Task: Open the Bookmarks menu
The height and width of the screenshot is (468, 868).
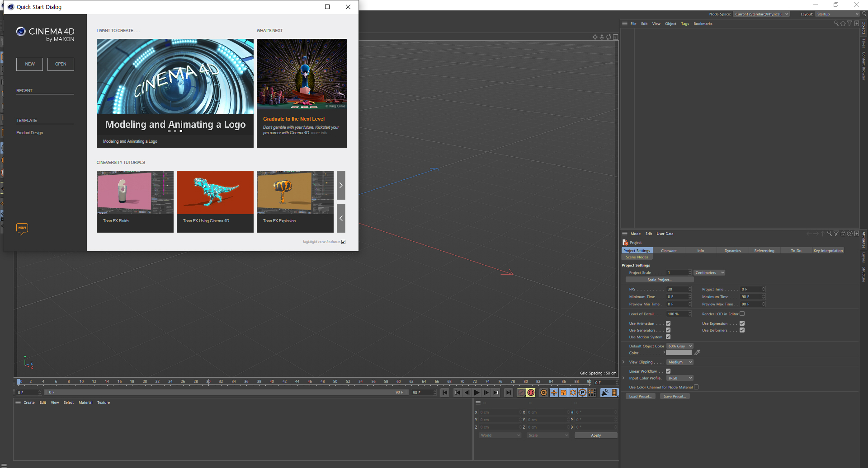Action: pos(703,23)
